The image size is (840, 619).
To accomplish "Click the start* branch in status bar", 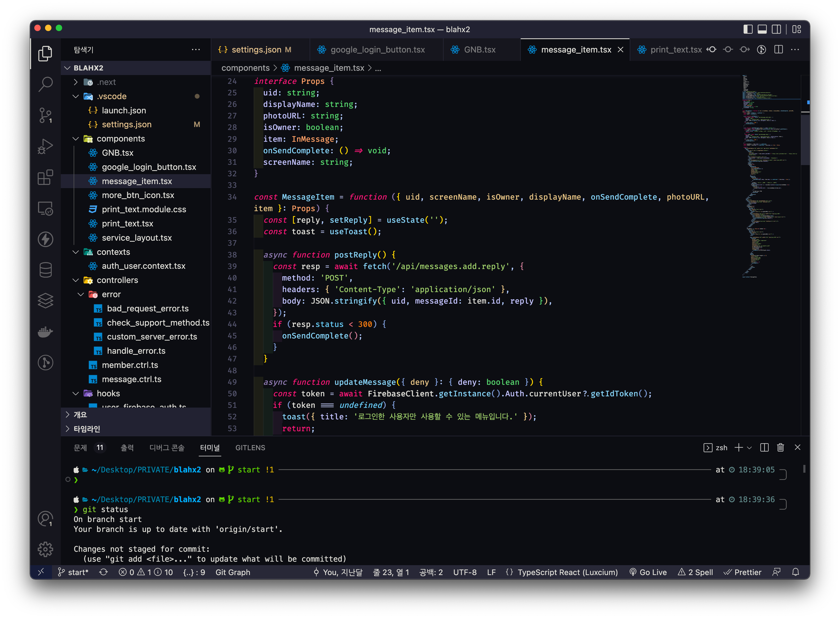I will tap(73, 572).
